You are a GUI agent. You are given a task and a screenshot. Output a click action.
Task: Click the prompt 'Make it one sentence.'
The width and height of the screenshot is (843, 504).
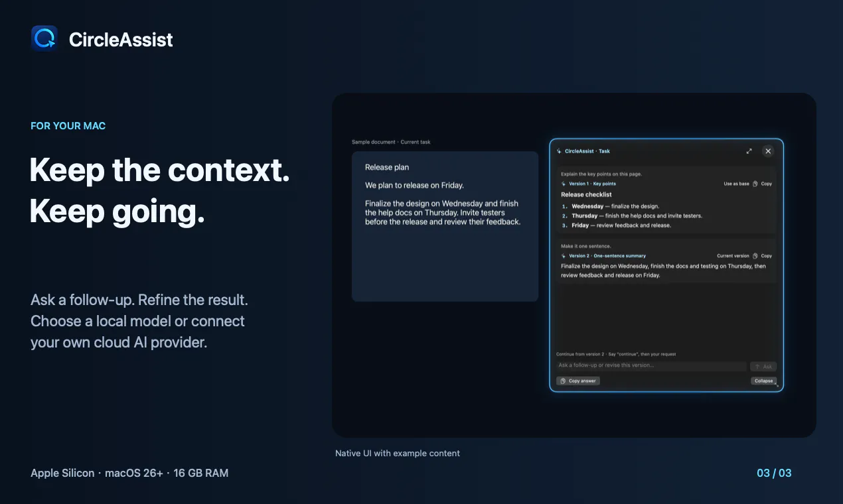click(586, 246)
